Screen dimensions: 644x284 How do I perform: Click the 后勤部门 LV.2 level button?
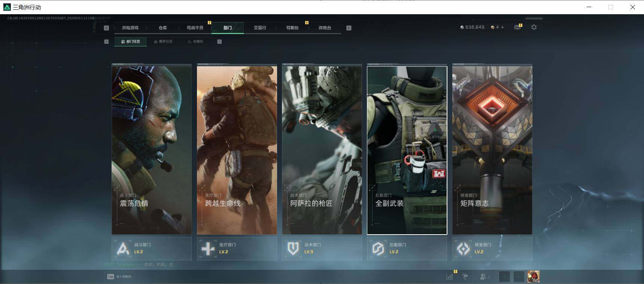pyautogui.click(x=407, y=248)
